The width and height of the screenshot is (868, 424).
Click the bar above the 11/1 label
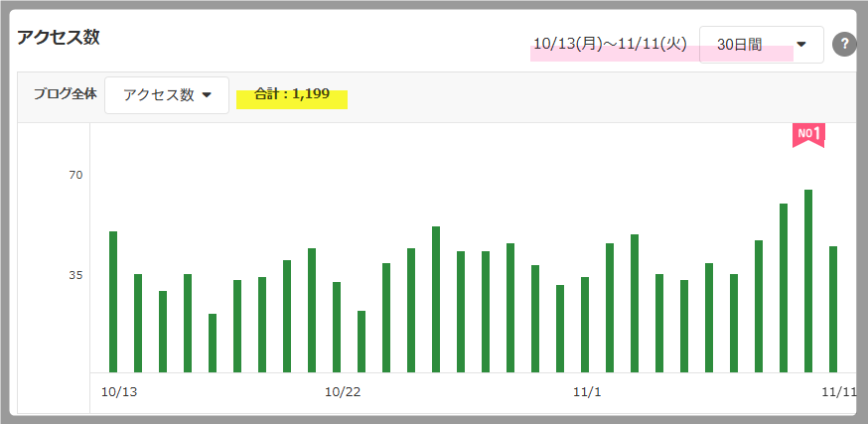coord(585,325)
